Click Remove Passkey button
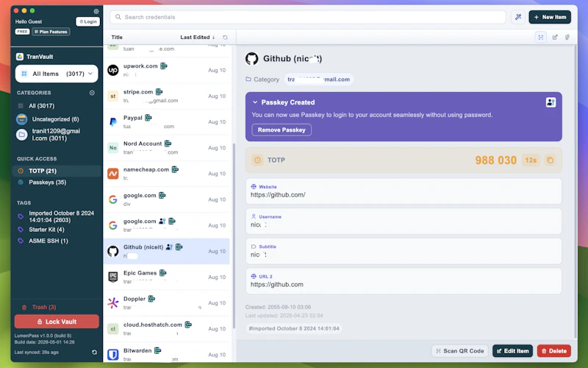The image size is (588, 368). (x=282, y=130)
